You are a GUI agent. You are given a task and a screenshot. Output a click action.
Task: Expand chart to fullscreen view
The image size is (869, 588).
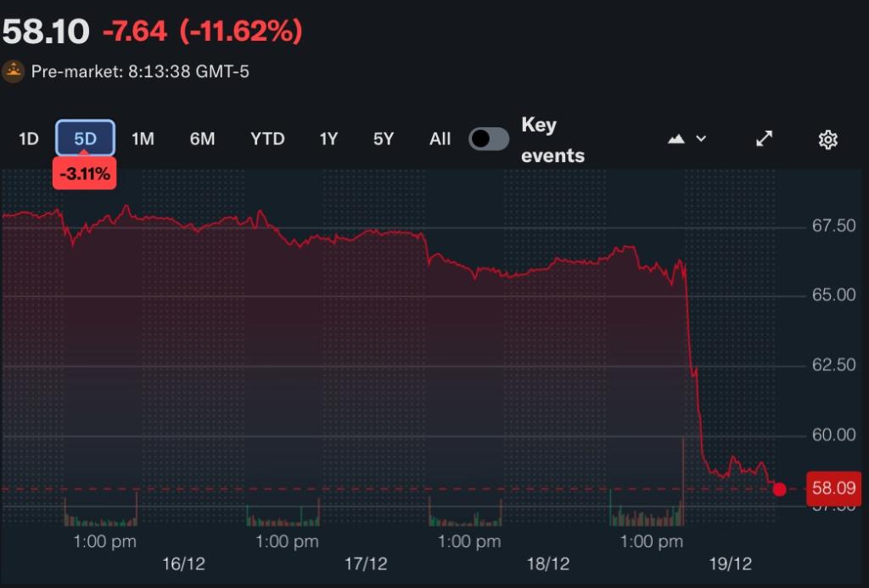[x=764, y=138]
